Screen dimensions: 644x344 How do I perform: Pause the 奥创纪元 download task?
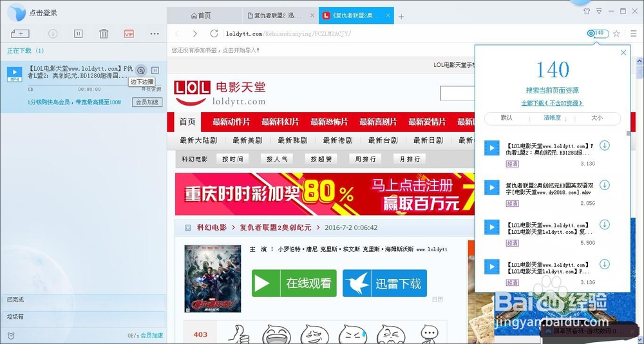pyautogui.click(x=155, y=70)
